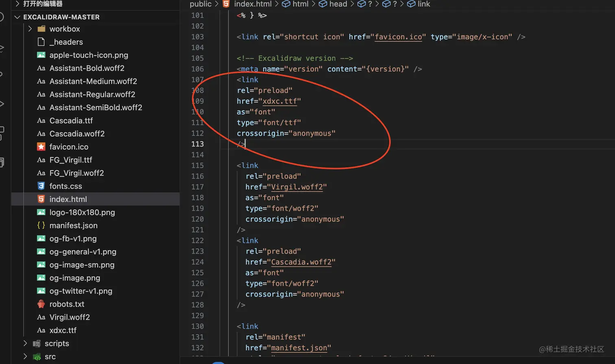
Task: Click rel="manifest" on line 131
Action: pos(275,337)
